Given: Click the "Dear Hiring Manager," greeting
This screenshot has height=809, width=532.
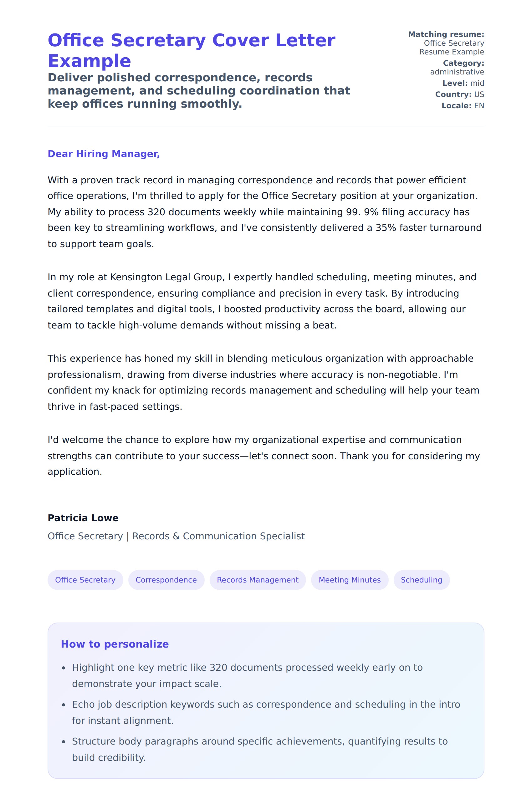Looking at the screenshot, I should 104,154.
